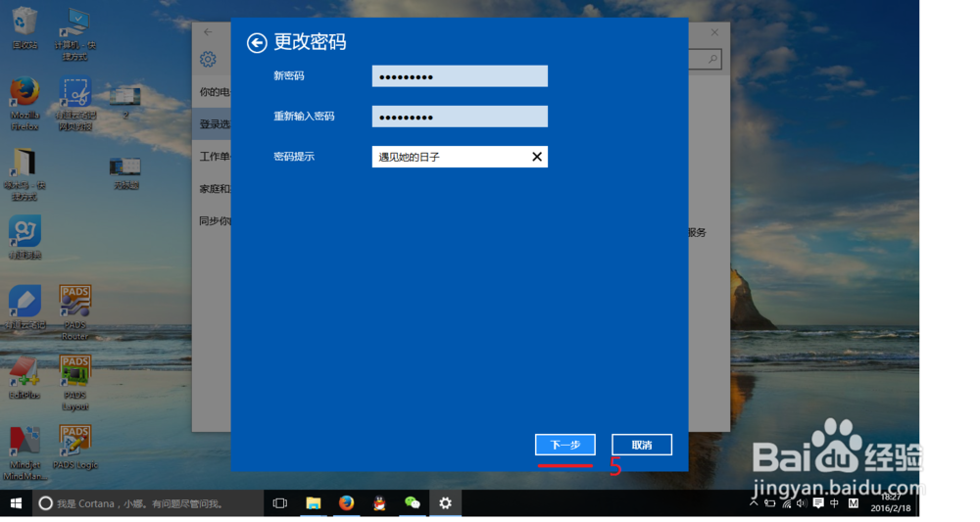This screenshot has height=522, width=980.
Task: Click the Settings window back arrow
Action: 208,32
